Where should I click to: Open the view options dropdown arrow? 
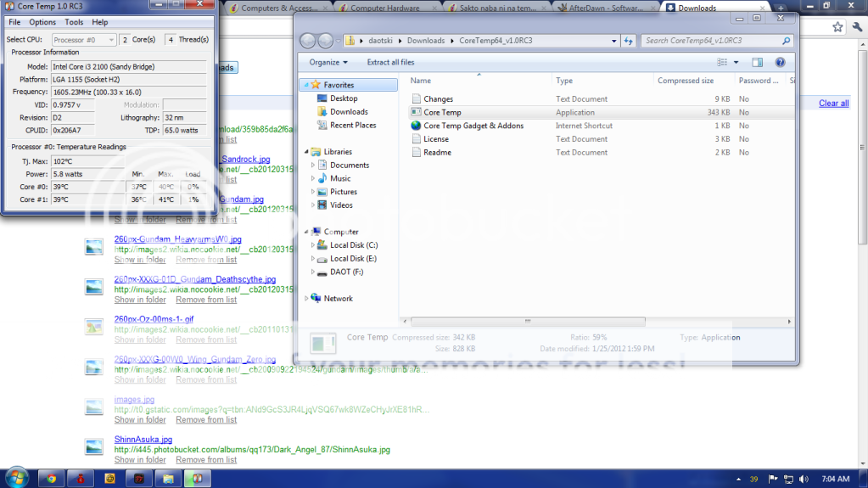click(736, 63)
